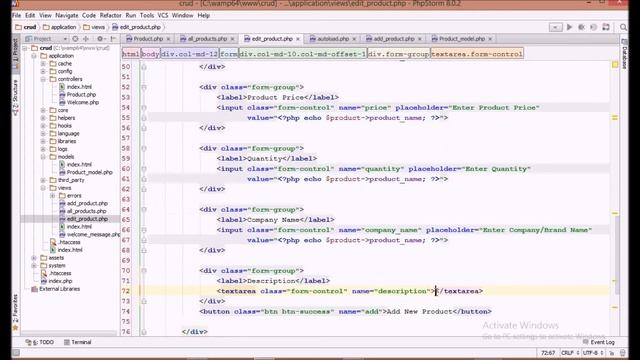
Task: Fold the div block at line 70
Action: [144, 271]
